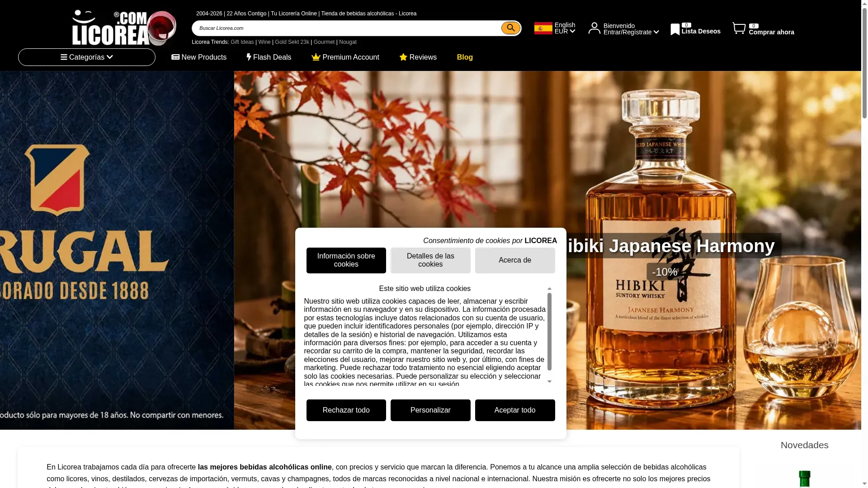Open the Blog menu item

click(465, 57)
